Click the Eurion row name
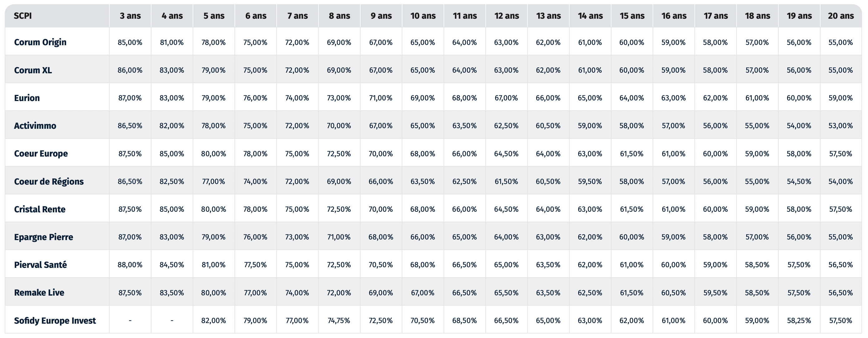 (x=27, y=98)
